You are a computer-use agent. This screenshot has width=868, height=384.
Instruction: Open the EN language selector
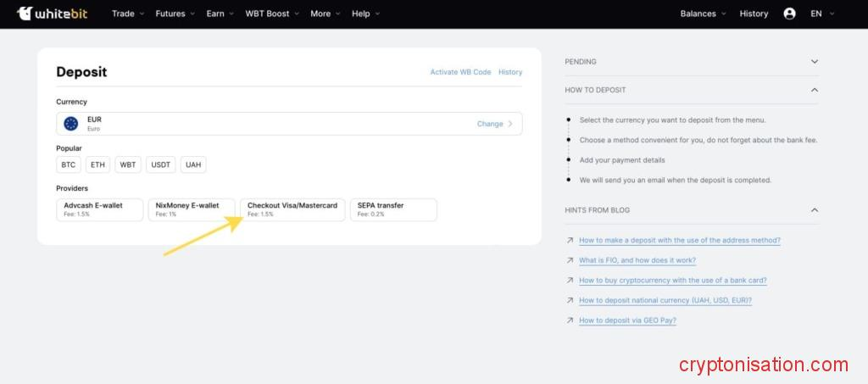click(x=821, y=14)
